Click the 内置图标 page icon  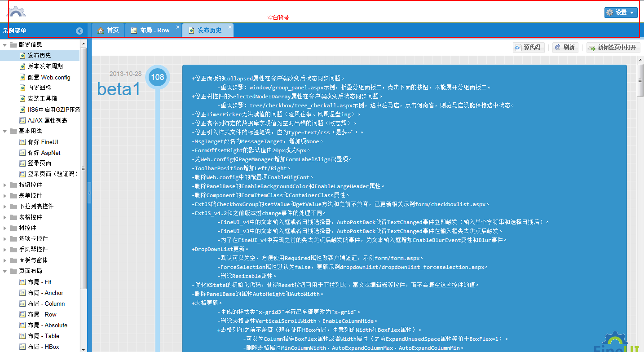coord(22,88)
